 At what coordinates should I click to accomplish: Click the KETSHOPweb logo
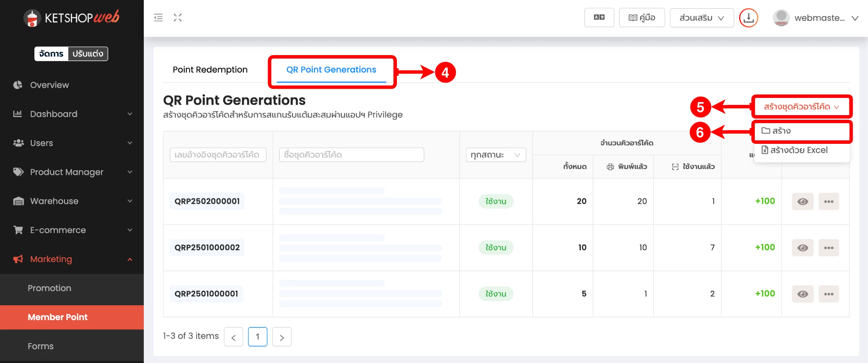pyautogui.click(x=72, y=18)
